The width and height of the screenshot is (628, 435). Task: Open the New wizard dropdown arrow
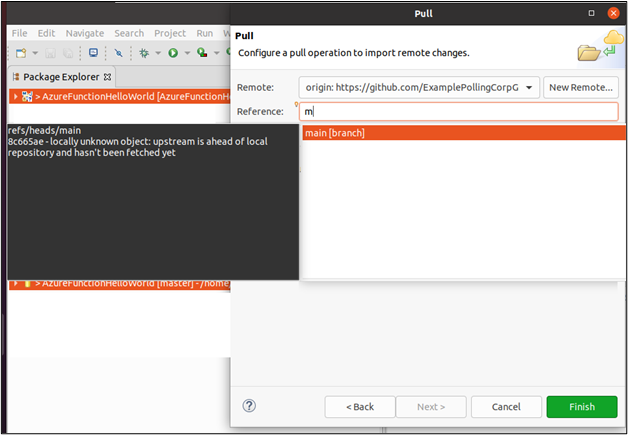(35, 53)
